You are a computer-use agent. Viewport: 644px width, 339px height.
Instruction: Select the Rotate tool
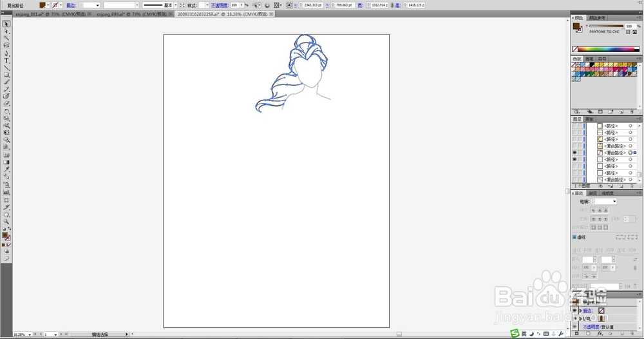[x=6, y=111]
